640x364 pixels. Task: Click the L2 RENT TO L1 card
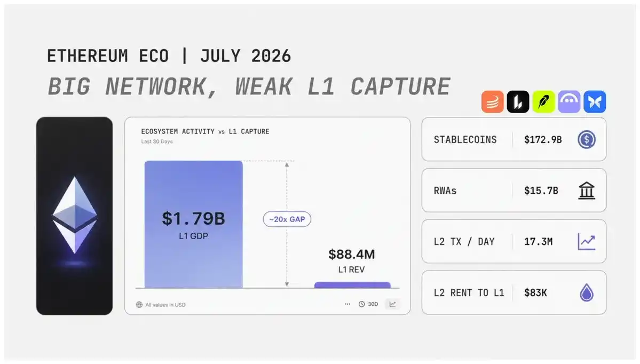pyautogui.click(x=514, y=292)
